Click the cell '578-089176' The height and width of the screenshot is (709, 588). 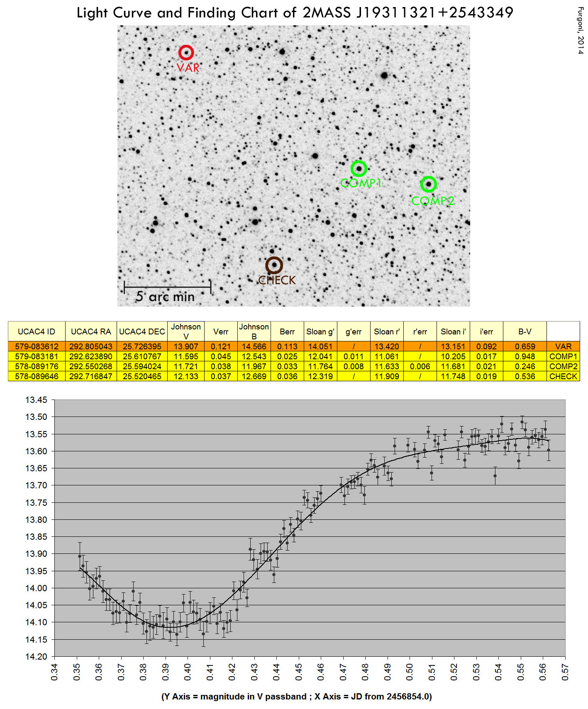(x=37, y=366)
